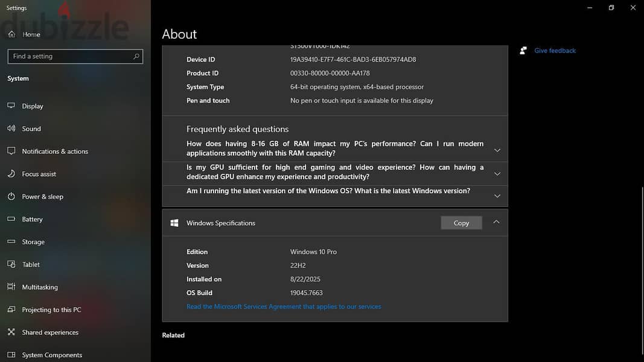
Task: Collapse the Windows Specifications section
Action: coord(496,222)
